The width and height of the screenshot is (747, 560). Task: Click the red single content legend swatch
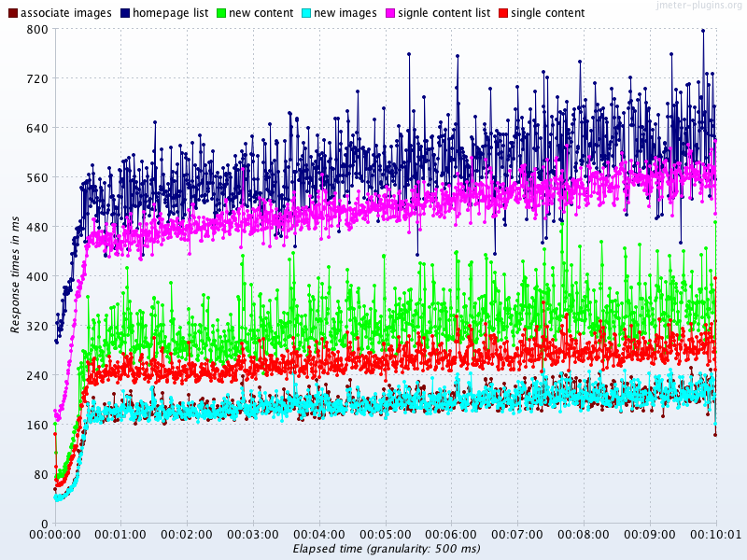tap(502, 13)
